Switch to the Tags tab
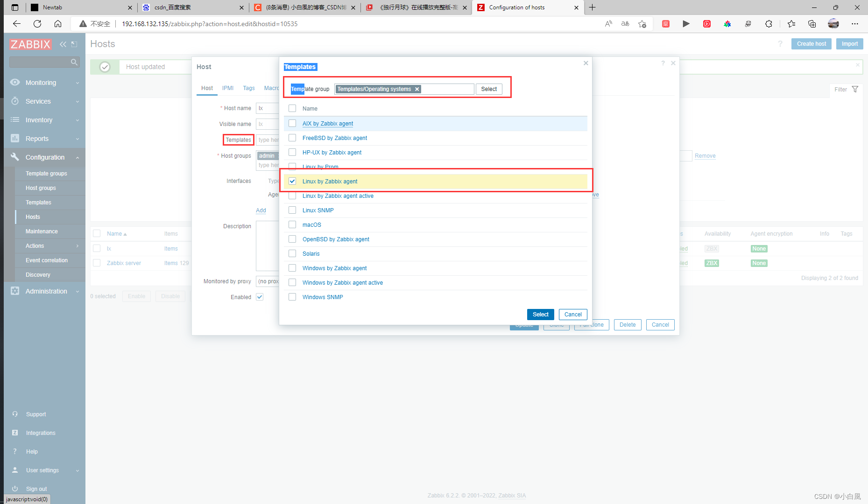The width and height of the screenshot is (868, 504). coord(249,88)
